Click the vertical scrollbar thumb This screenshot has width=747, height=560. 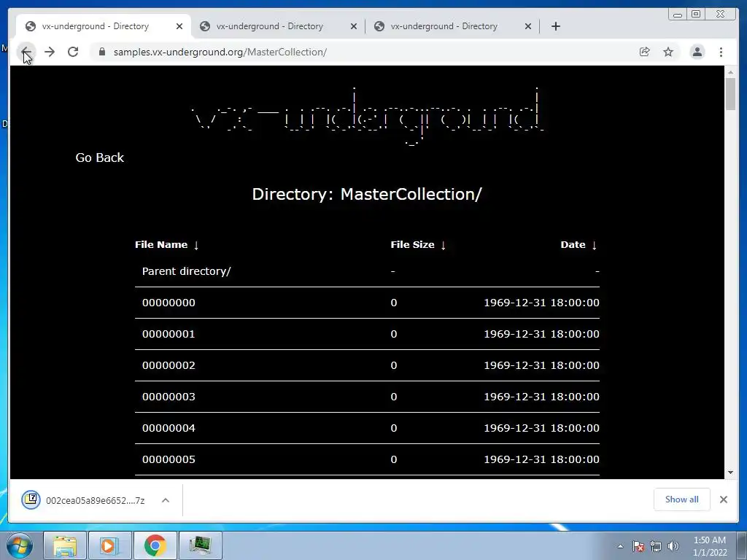730,94
